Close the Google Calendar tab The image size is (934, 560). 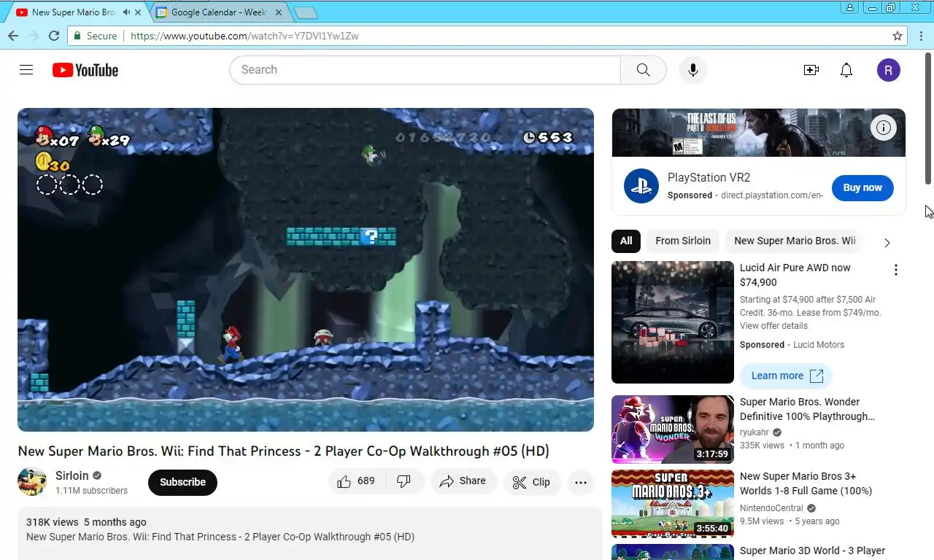tap(279, 12)
